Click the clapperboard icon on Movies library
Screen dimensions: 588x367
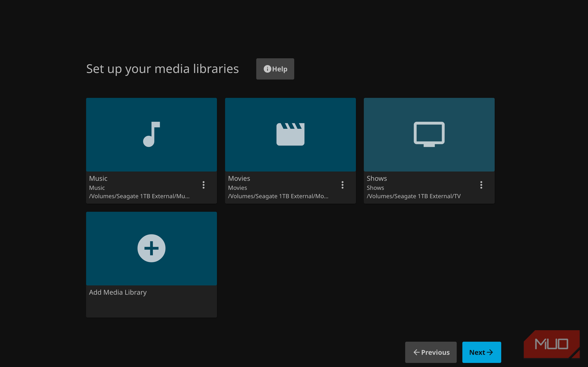coord(290,134)
